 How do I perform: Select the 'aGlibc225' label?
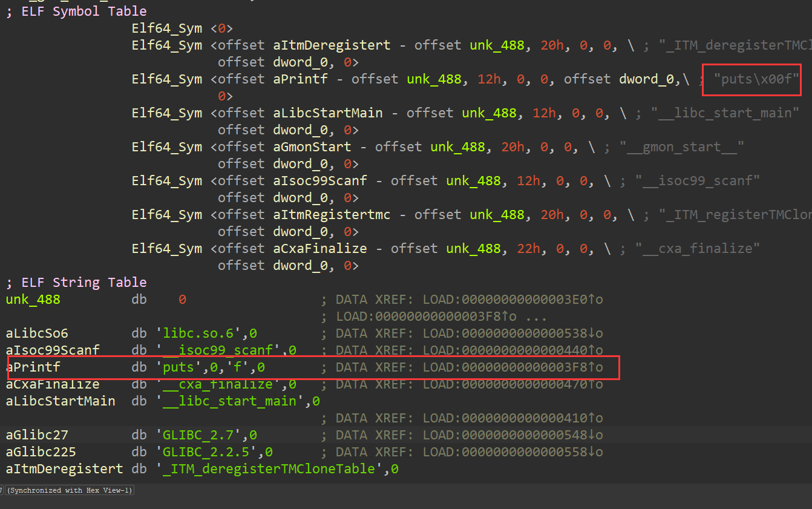point(41,452)
